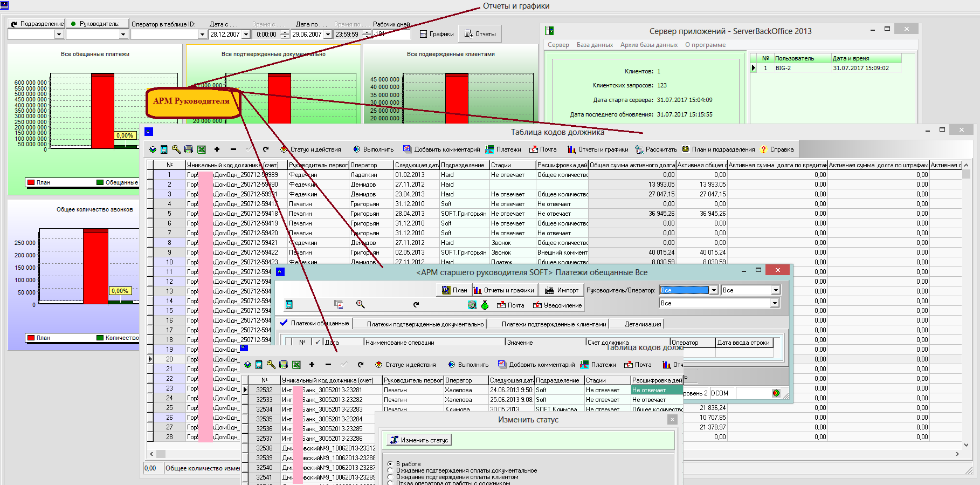Click the Excel export icon in upper debtor table toolbar
Viewport: 980px width, 485px height.
[202, 149]
